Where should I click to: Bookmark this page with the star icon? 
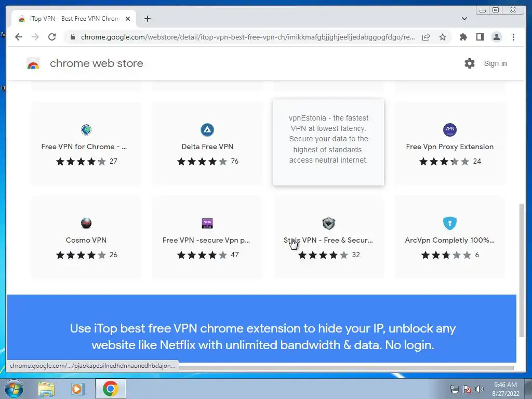point(443,37)
